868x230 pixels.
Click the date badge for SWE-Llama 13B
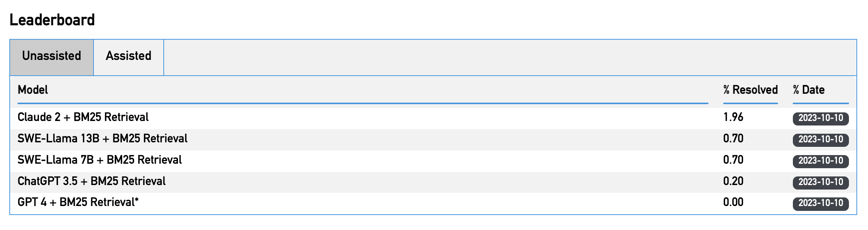coord(821,139)
